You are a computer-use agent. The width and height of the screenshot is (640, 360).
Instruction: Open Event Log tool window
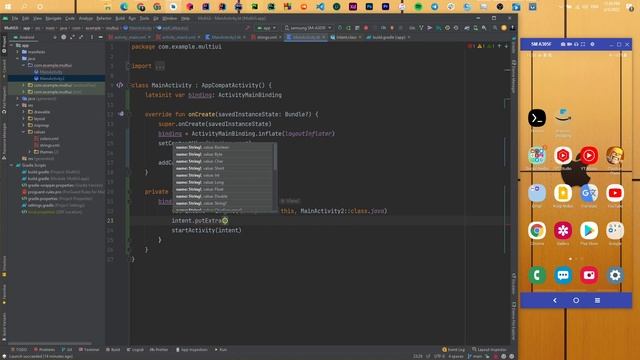click(453, 350)
